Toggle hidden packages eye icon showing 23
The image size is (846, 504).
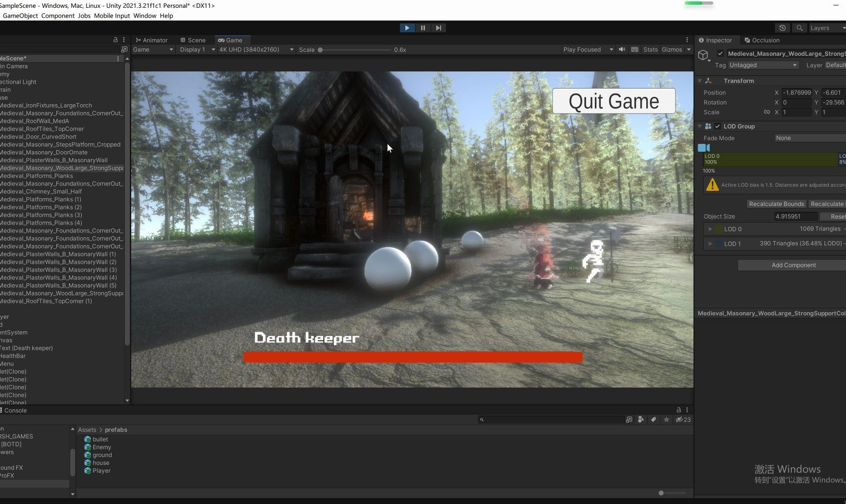(x=683, y=420)
